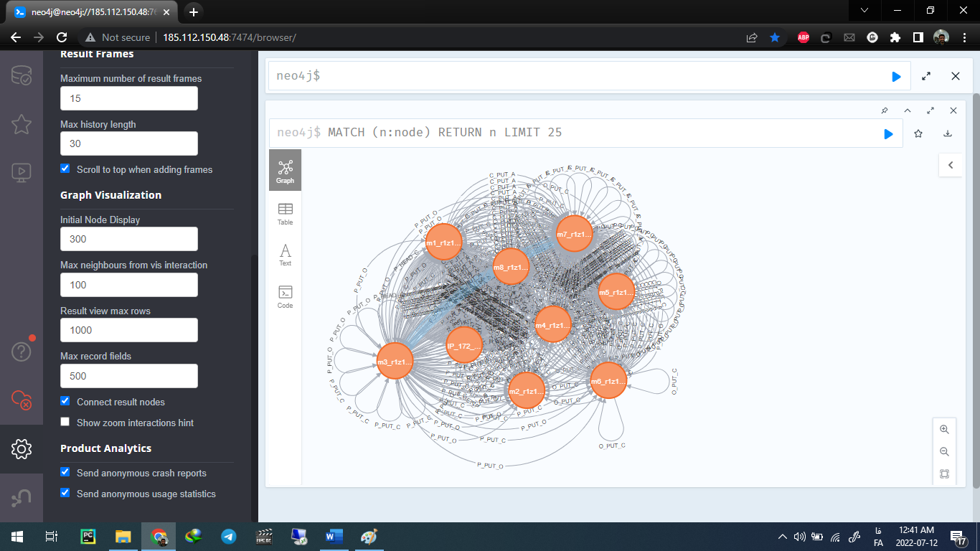Screen dimensions: 980x551
Task: Zoom in on the graph
Action: (x=944, y=430)
